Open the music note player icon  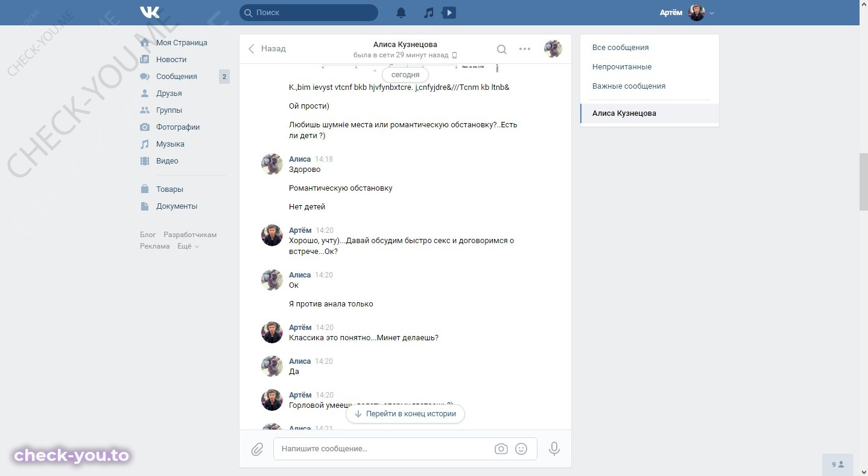click(x=428, y=12)
